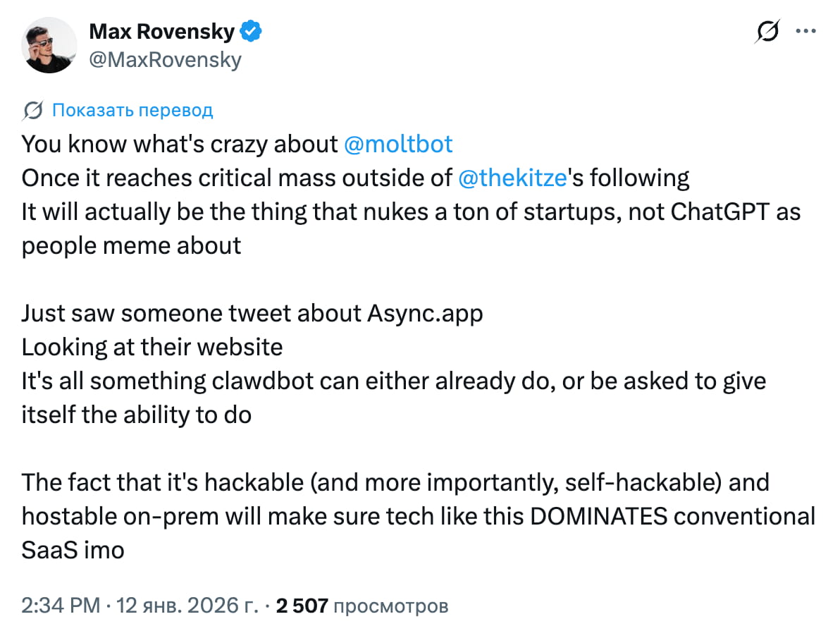Open the three-dot more options menu

point(805,31)
